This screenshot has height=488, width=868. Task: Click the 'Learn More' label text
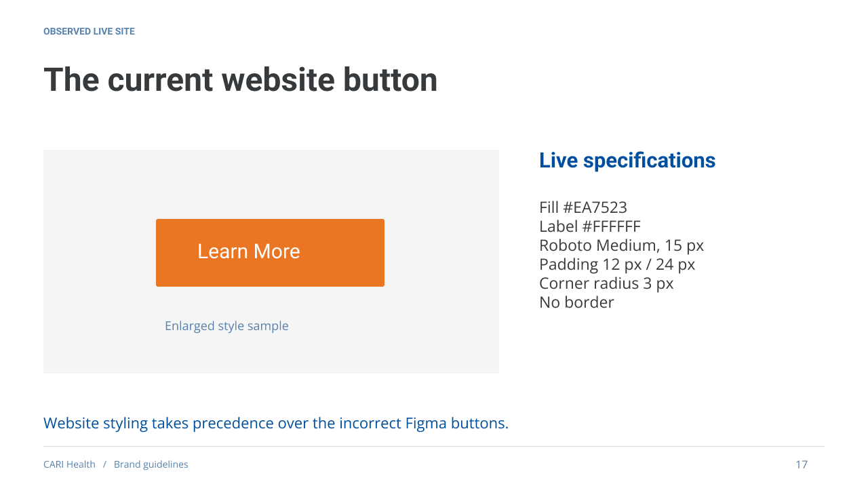click(x=249, y=251)
